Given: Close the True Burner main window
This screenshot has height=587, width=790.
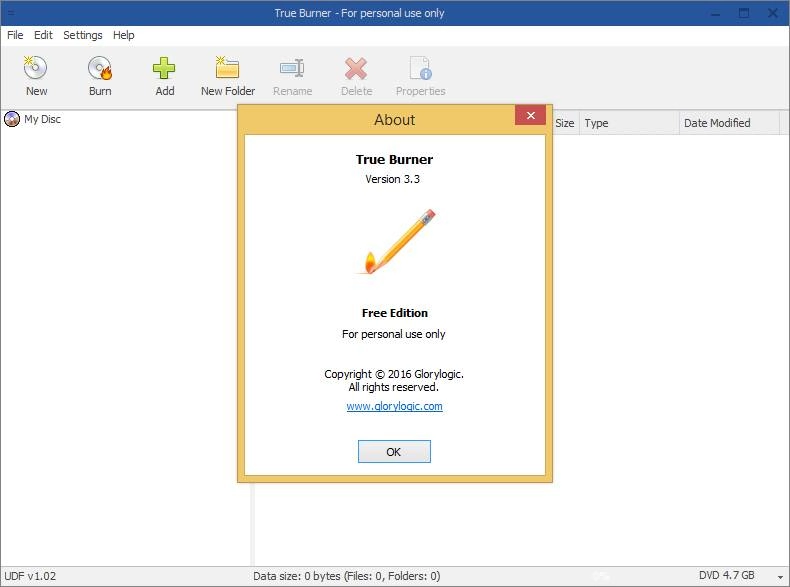Looking at the screenshot, I should (x=772, y=13).
